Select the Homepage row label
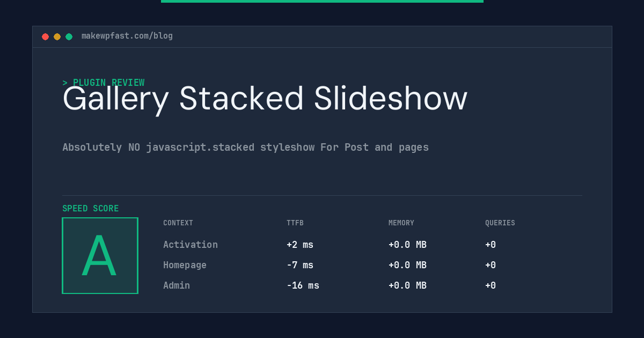Image resolution: width=644 pixels, height=338 pixels. [185, 265]
